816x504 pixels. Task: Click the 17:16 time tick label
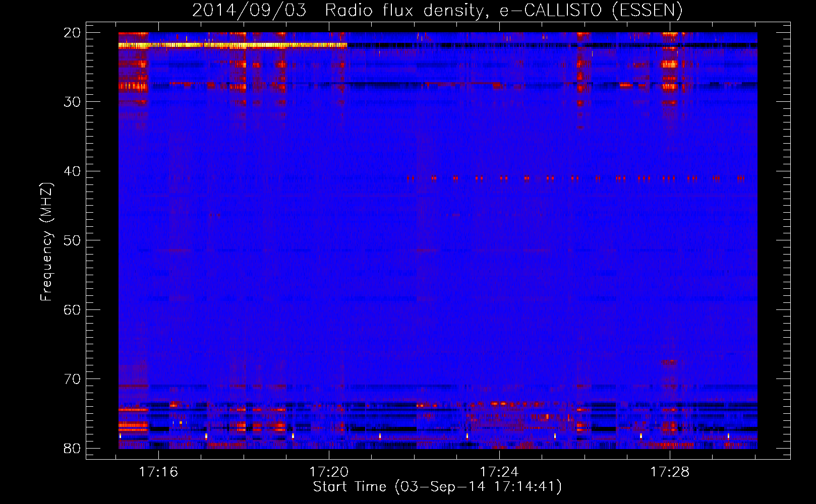pos(159,472)
